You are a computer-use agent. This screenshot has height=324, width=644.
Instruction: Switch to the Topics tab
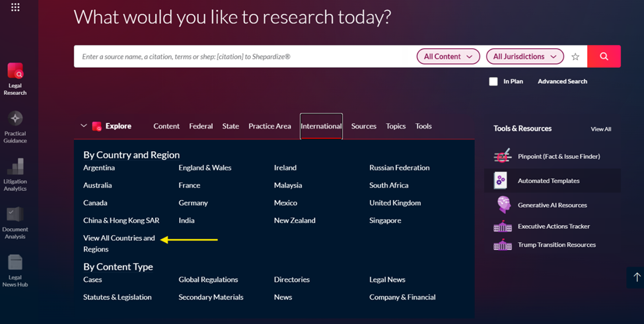396,126
